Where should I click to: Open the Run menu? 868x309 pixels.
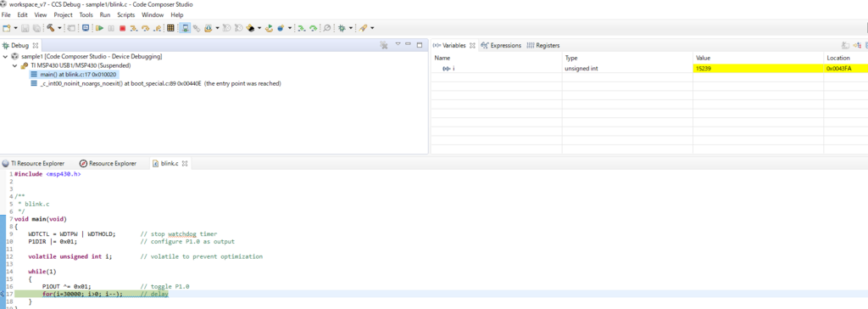pyautogui.click(x=104, y=15)
